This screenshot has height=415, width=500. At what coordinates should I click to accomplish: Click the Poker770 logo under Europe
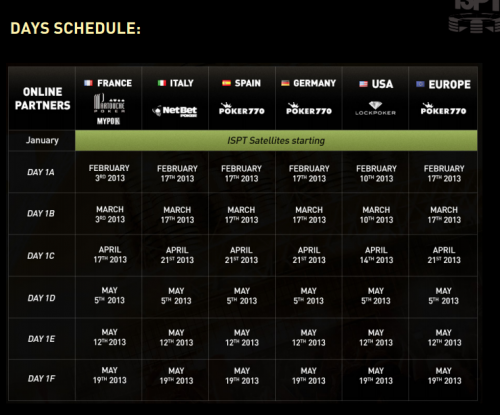point(443,109)
